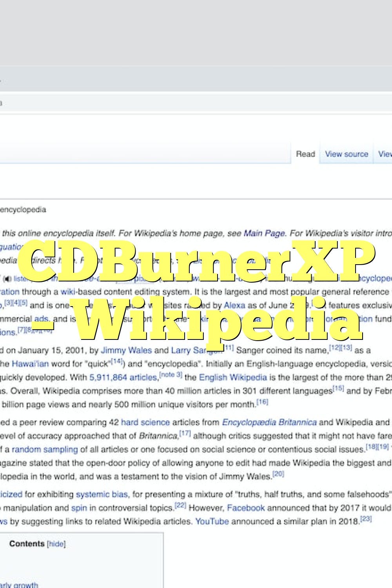Jump to citation [3] before 'and is one'

pyautogui.click(x=8, y=303)
